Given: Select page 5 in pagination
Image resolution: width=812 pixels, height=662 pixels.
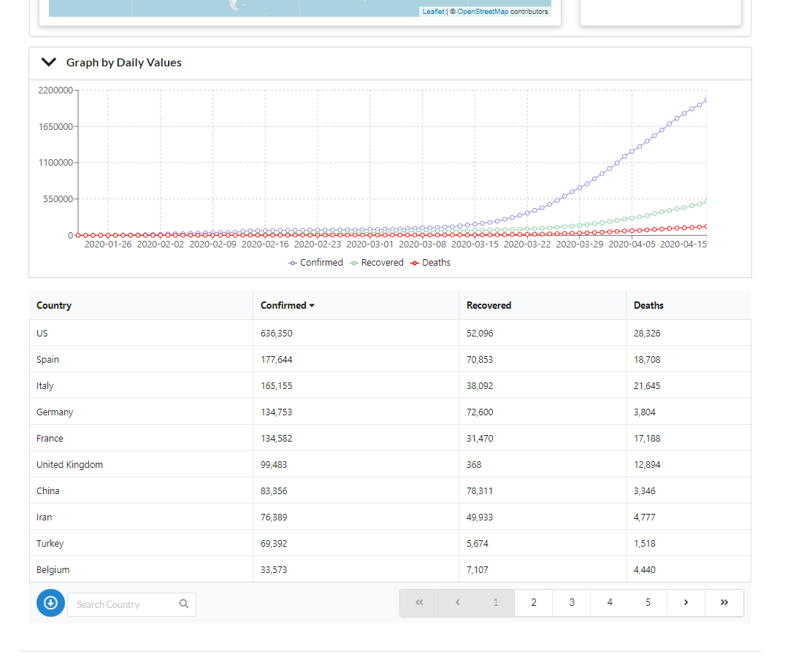Looking at the screenshot, I should (648, 602).
